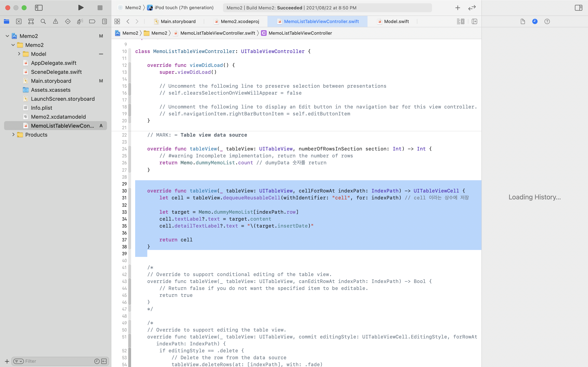588x367 pixels.
Task: Click the navigator Filter text field
Action: click(x=58, y=361)
